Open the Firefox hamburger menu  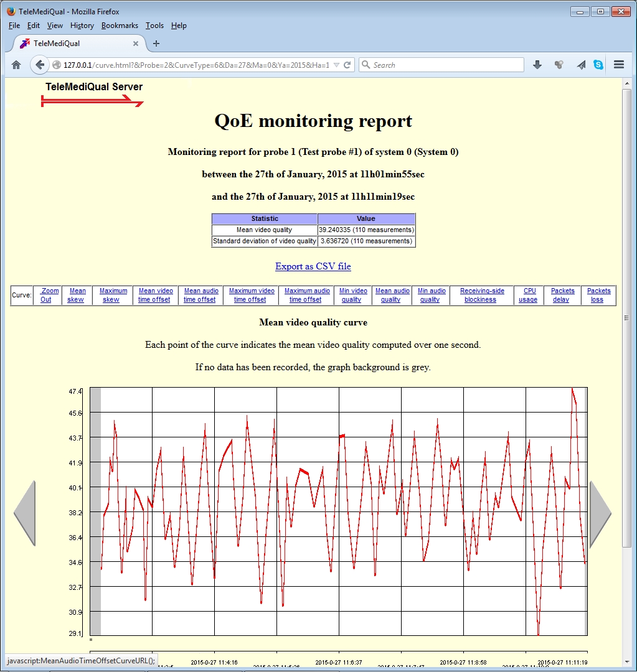point(619,65)
